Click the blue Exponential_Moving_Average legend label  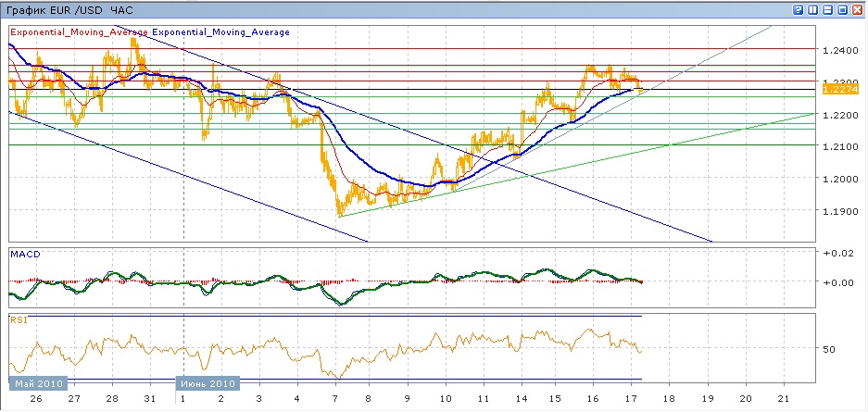coord(220,32)
